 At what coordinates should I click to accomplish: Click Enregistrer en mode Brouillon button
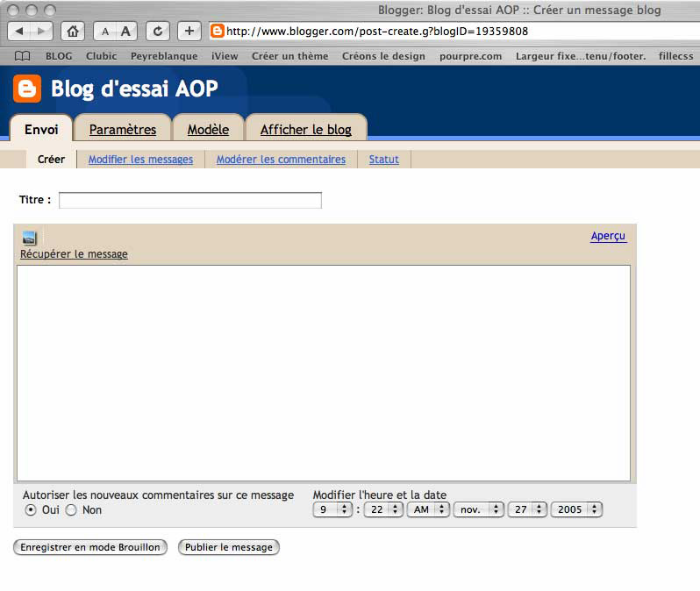[x=90, y=547]
